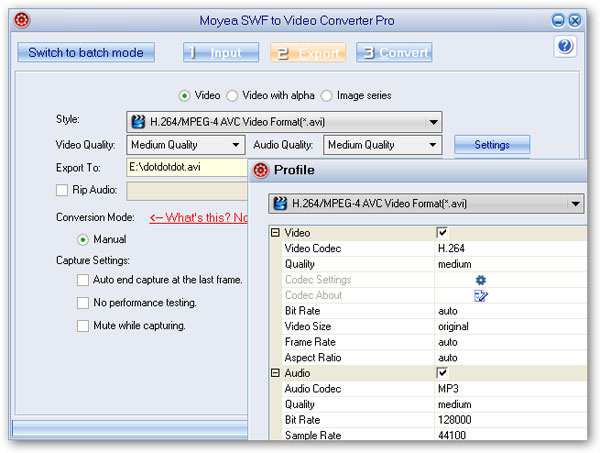Click the Profile panel red logo icon
Viewport: 600px width, 453px height.
[261, 170]
